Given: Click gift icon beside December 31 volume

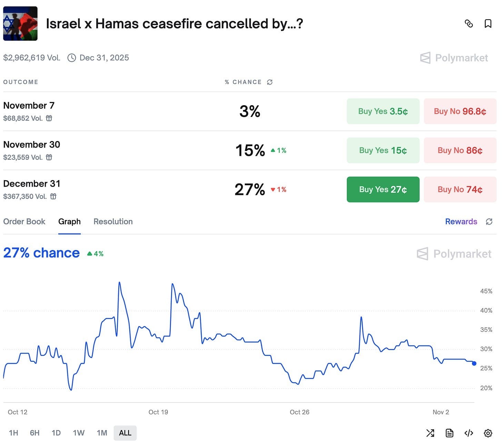Looking at the screenshot, I should point(53,197).
